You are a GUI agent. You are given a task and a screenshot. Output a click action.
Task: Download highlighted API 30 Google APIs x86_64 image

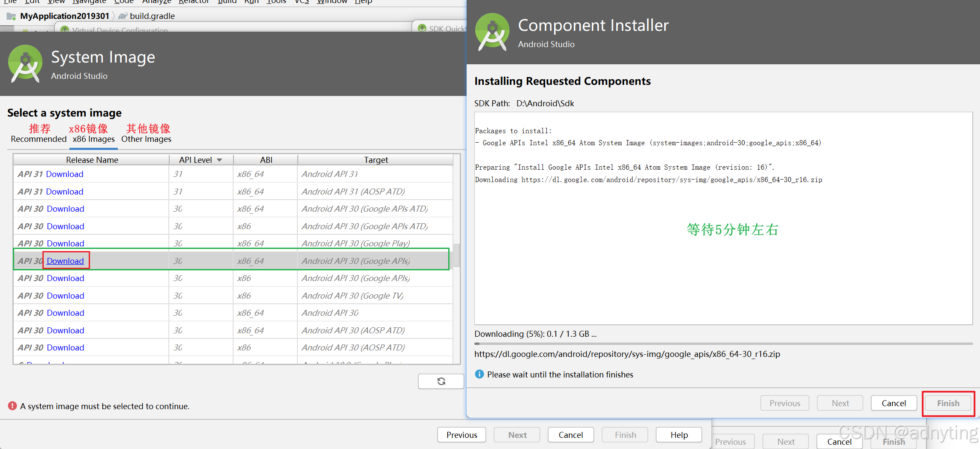pyautogui.click(x=66, y=261)
